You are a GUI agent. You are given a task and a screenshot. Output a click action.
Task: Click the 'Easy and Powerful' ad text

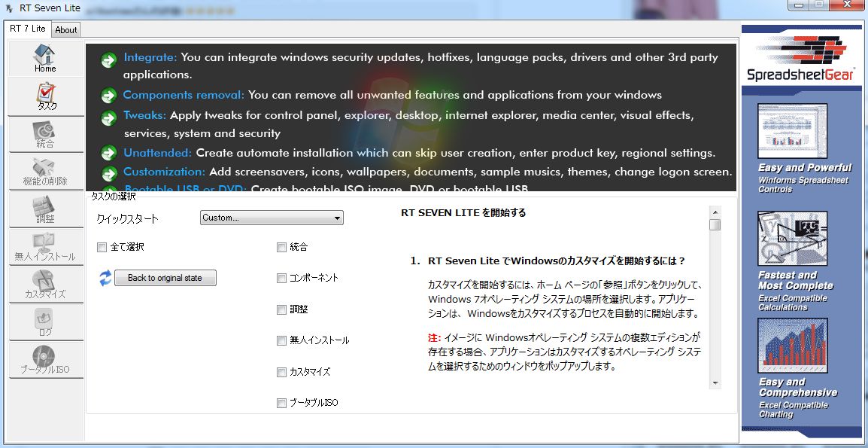coord(805,167)
